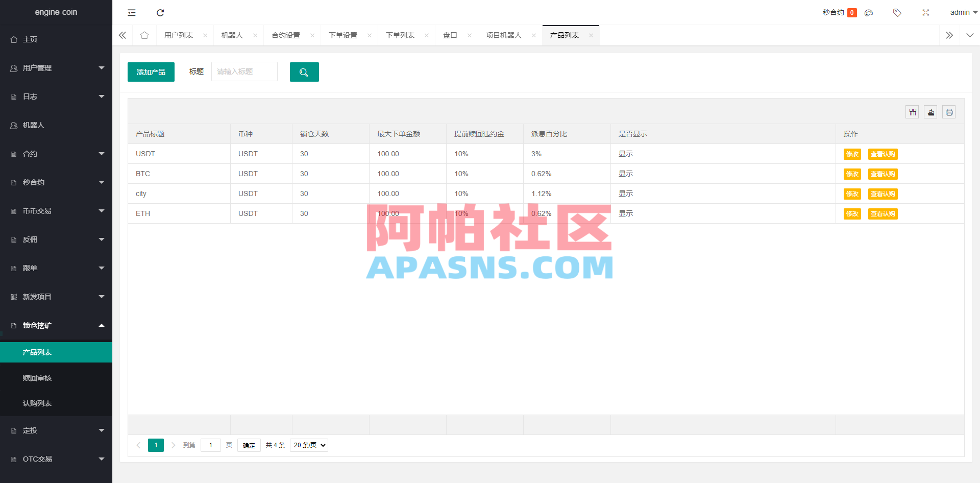Click 查看认购 for the city row
980x483 pixels.
pyautogui.click(x=883, y=194)
